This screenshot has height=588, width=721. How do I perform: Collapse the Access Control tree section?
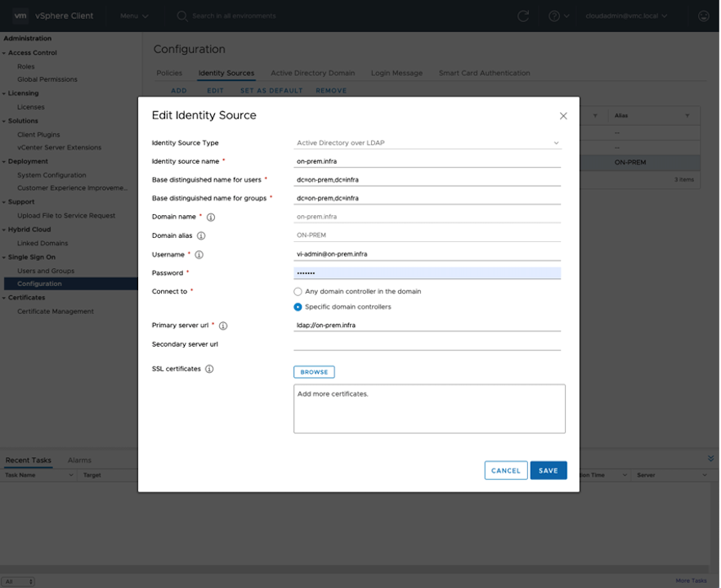click(4, 53)
